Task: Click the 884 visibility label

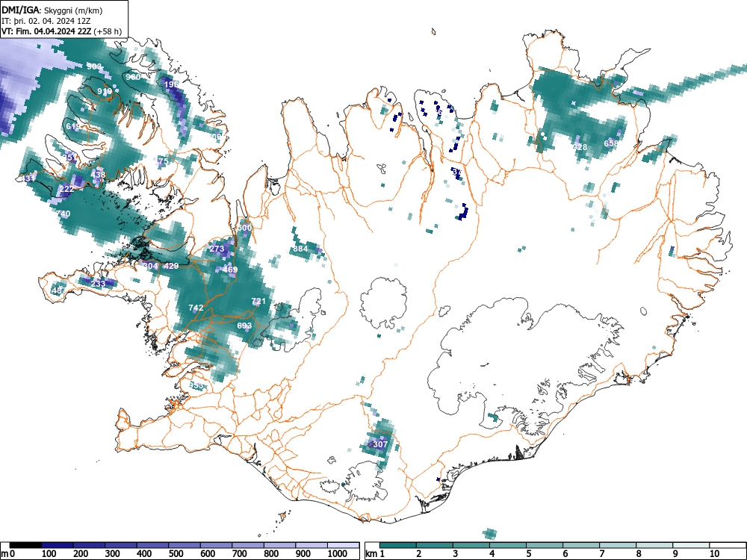Action: [300, 249]
